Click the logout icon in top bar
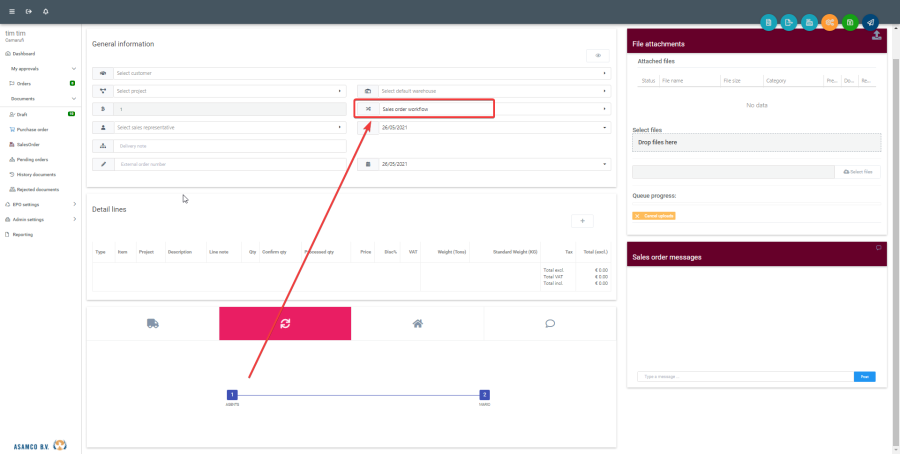Screen dimensions: 900x454 28,11
